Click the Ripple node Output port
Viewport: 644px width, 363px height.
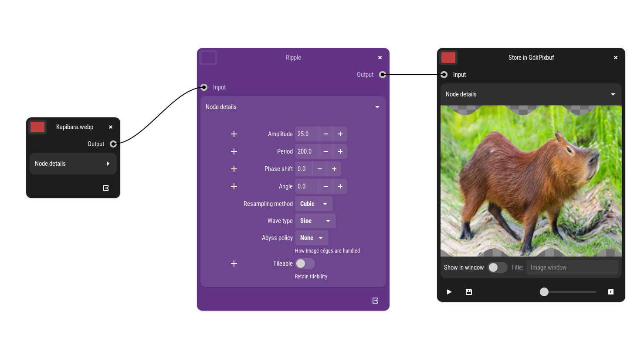(383, 75)
